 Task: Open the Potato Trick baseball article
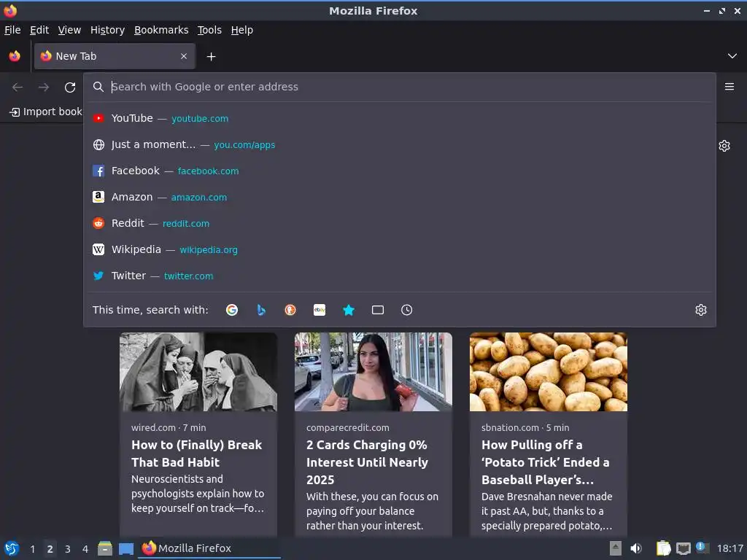pyautogui.click(x=546, y=462)
